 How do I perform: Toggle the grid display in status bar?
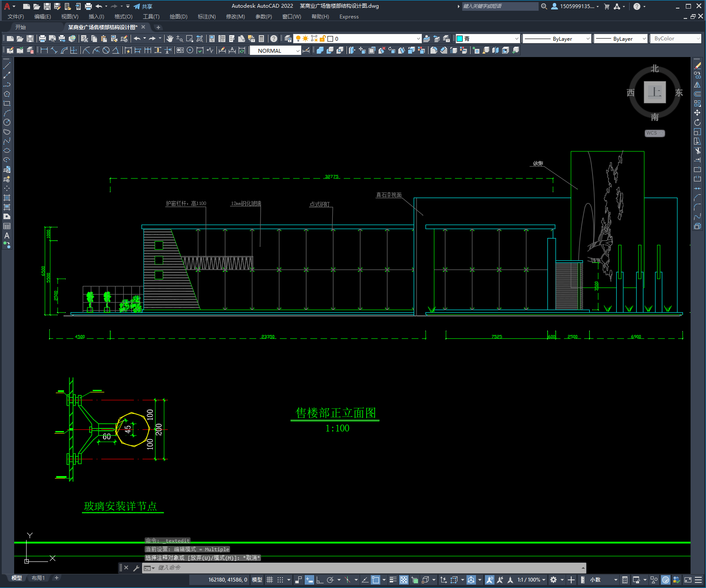tap(270, 580)
